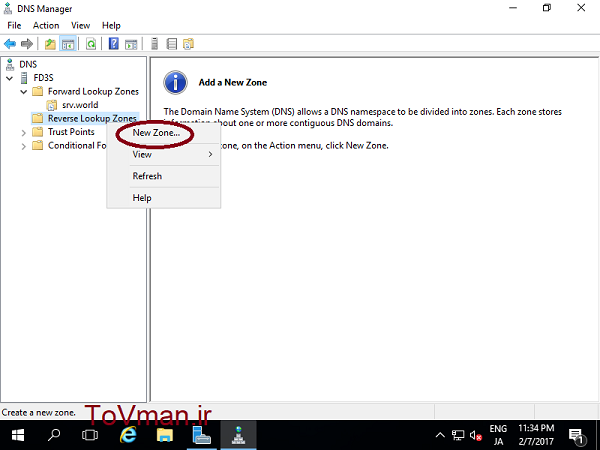The width and height of the screenshot is (600, 450).
Task: Expand the Conditional Forwarders node
Action: [x=24, y=146]
